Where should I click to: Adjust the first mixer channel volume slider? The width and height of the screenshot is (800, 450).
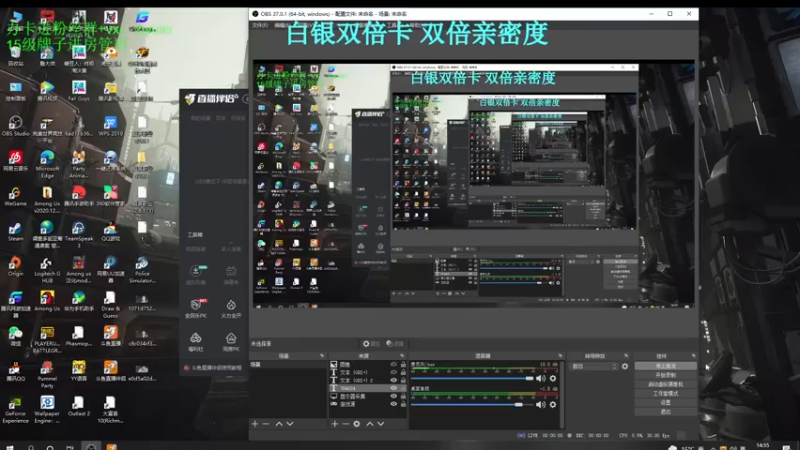[x=472, y=379]
